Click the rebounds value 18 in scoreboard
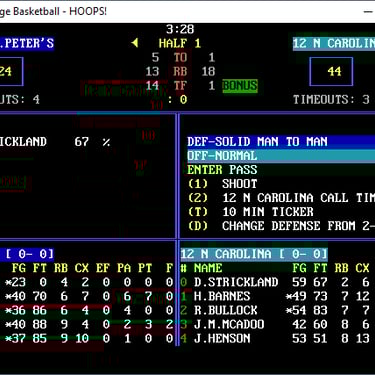This screenshot has width=375, height=375. pyautogui.click(x=208, y=71)
